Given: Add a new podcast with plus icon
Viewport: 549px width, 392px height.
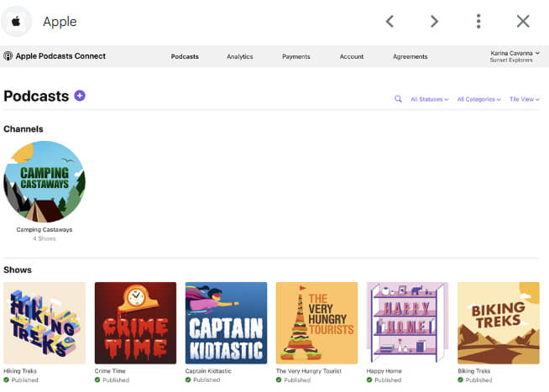Looking at the screenshot, I should pos(80,96).
